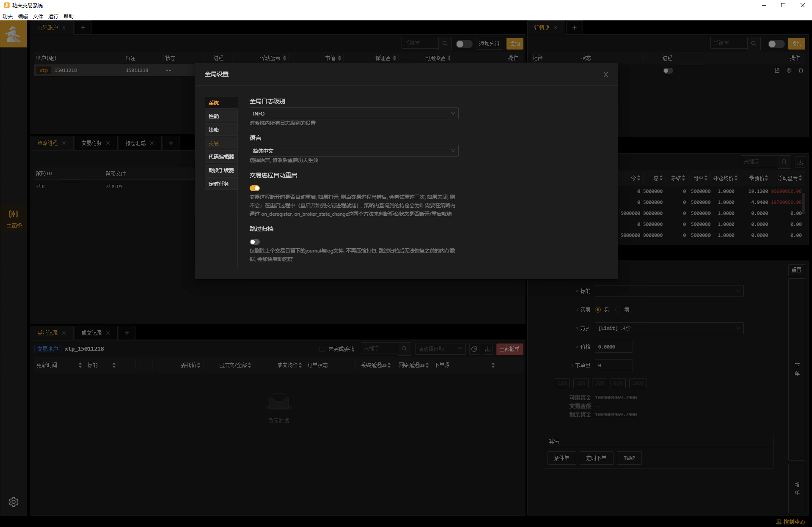Open history clock icon in 委托记录 toolbar
Screen dimensions: 812x527
click(474, 349)
